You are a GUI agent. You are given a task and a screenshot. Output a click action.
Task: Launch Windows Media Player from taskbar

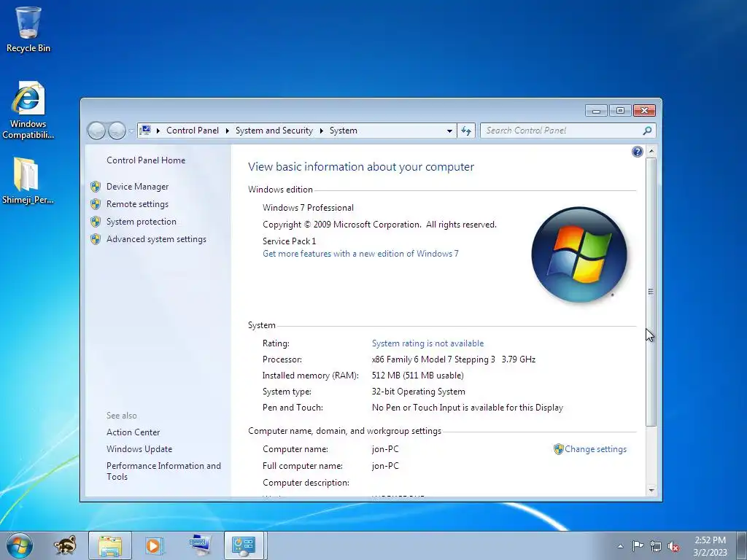[153, 545]
